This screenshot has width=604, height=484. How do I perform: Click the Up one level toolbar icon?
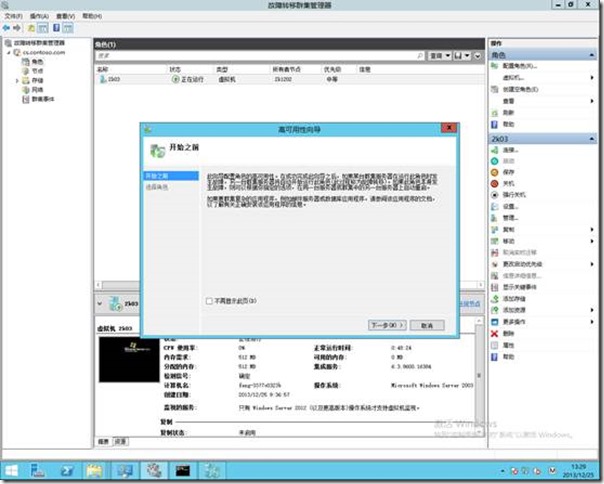point(31,28)
